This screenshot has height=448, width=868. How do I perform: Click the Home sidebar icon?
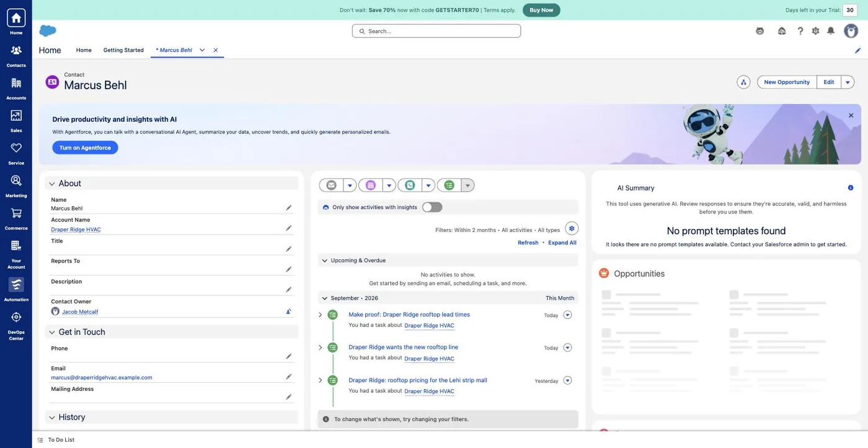pos(16,17)
